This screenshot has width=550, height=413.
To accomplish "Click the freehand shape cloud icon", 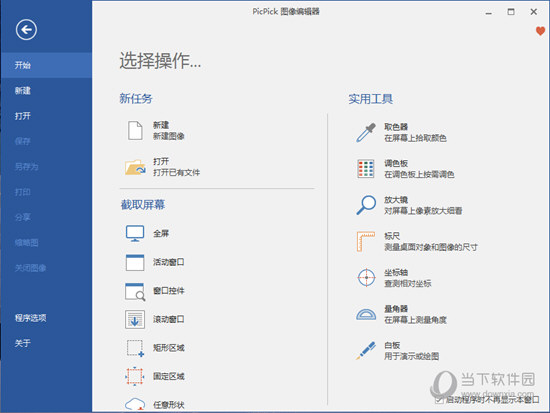I will tap(135, 404).
